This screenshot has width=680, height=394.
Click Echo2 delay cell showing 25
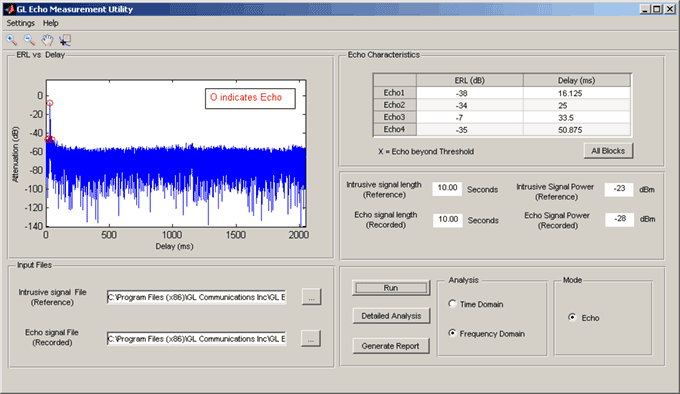click(x=577, y=105)
